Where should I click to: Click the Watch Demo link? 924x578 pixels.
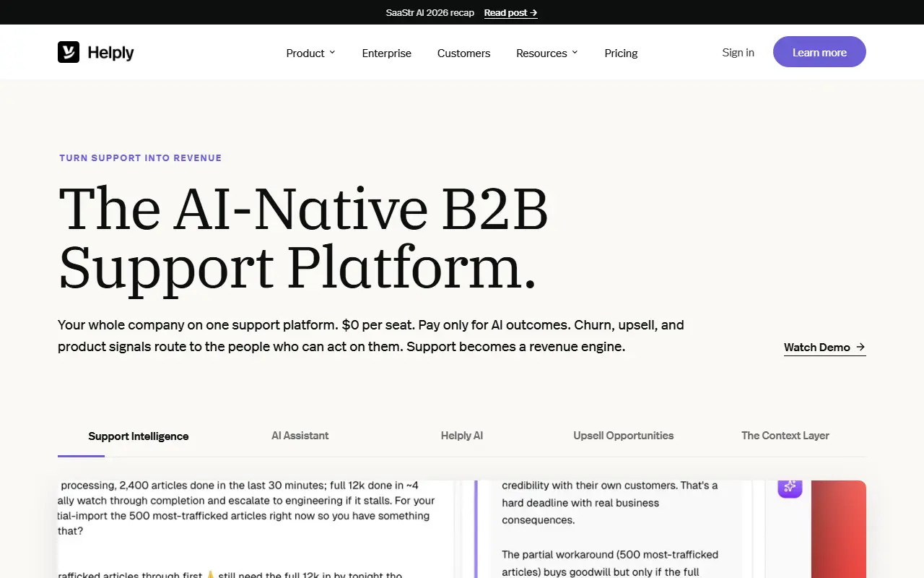pos(824,348)
